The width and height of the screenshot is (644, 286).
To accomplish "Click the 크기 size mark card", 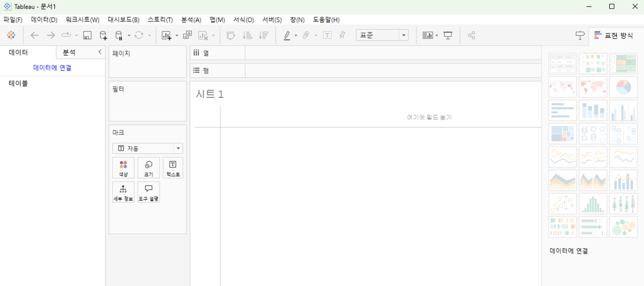I will pyautogui.click(x=149, y=168).
